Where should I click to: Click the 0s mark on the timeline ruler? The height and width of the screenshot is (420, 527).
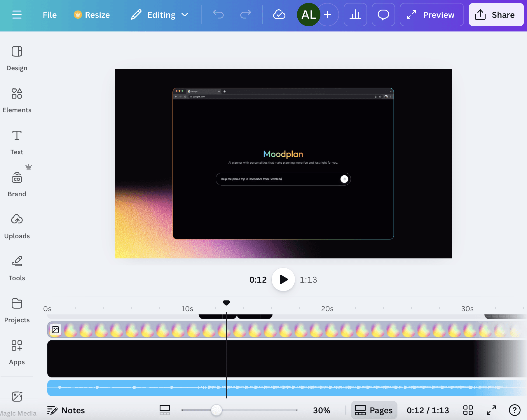(x=47, y=309)
